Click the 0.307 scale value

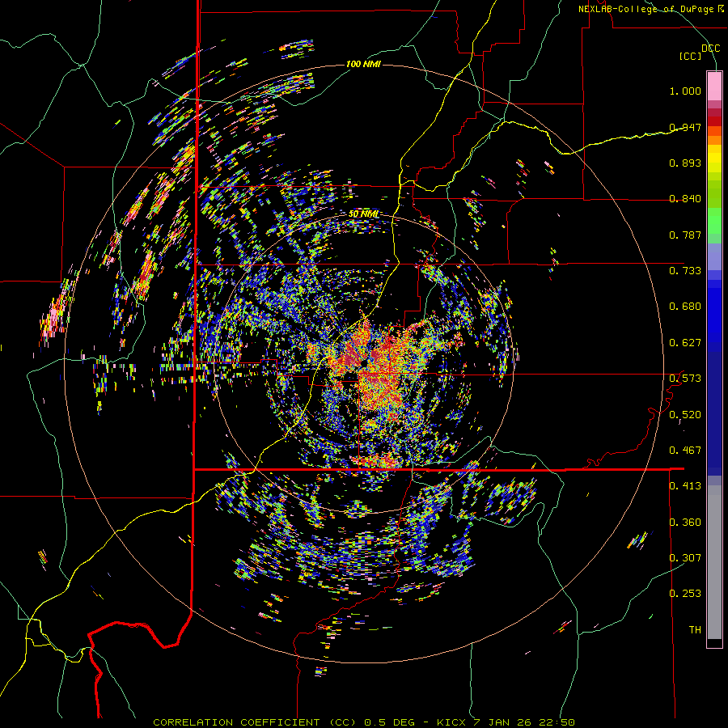[685, 558]
